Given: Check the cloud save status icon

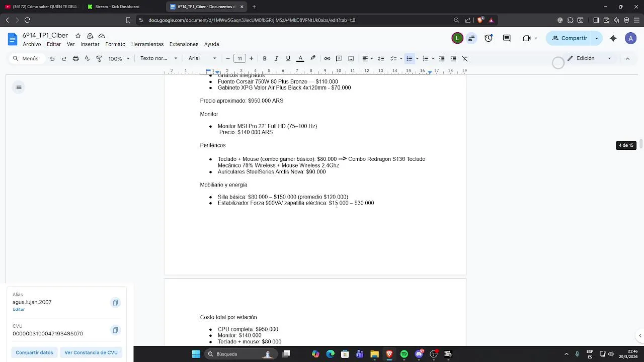Looking at the screenshot, I should coord(102,36).
